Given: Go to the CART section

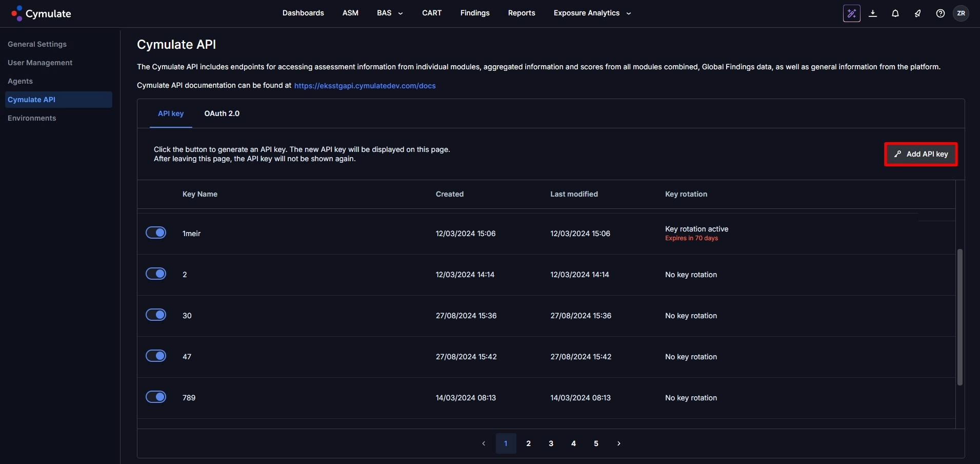Looking at the screenshot, I should (x=432, y=13).
